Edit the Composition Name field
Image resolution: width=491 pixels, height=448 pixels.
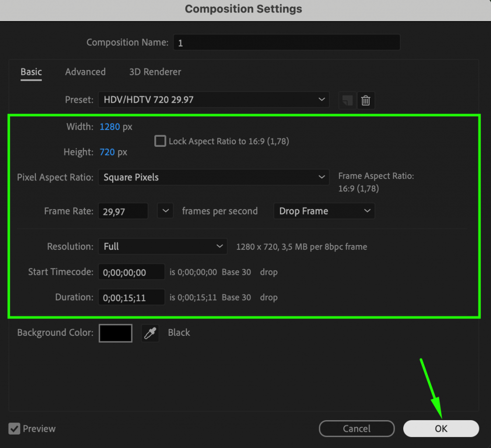287,42
